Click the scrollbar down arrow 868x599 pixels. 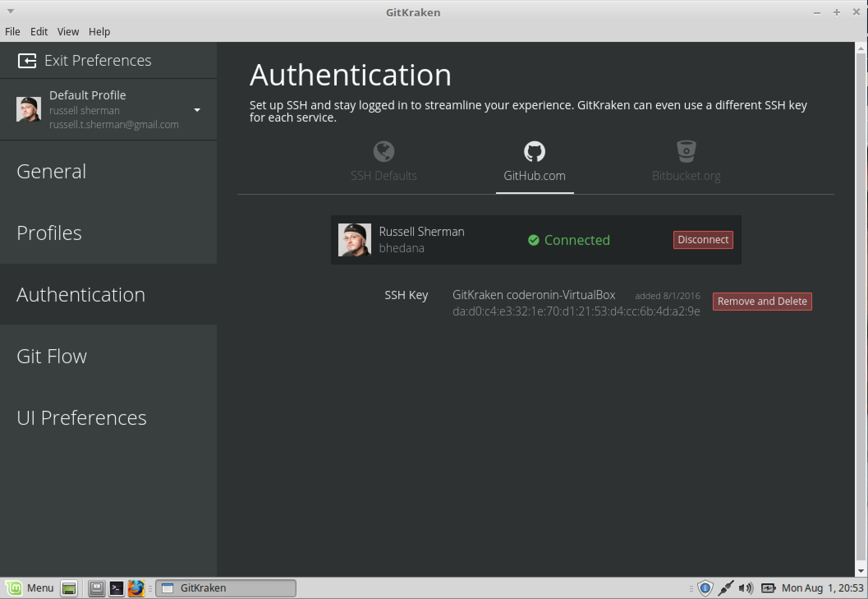coord(861,571)
